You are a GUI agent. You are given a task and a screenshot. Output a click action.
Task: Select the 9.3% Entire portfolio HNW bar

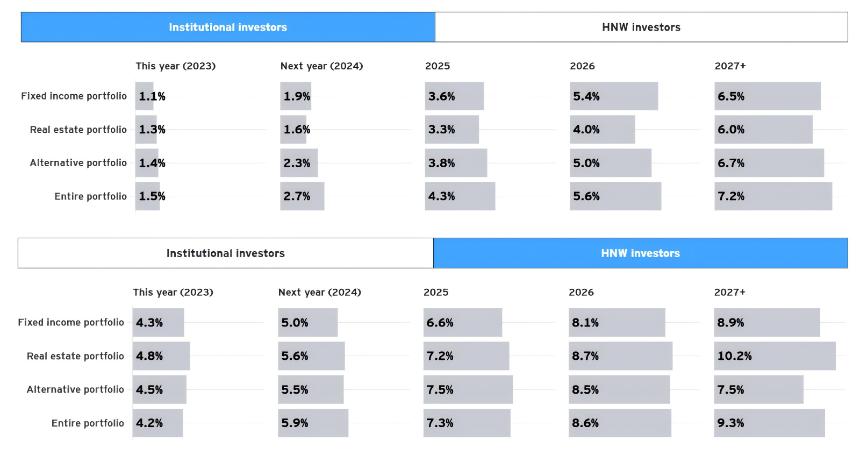pyautogui.click(x=769, y=422)
